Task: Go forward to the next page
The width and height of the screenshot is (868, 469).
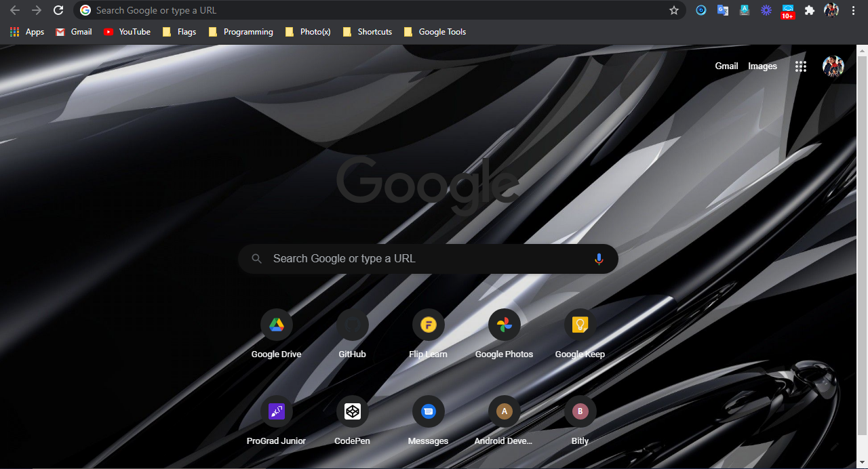Action: point(37,10)
